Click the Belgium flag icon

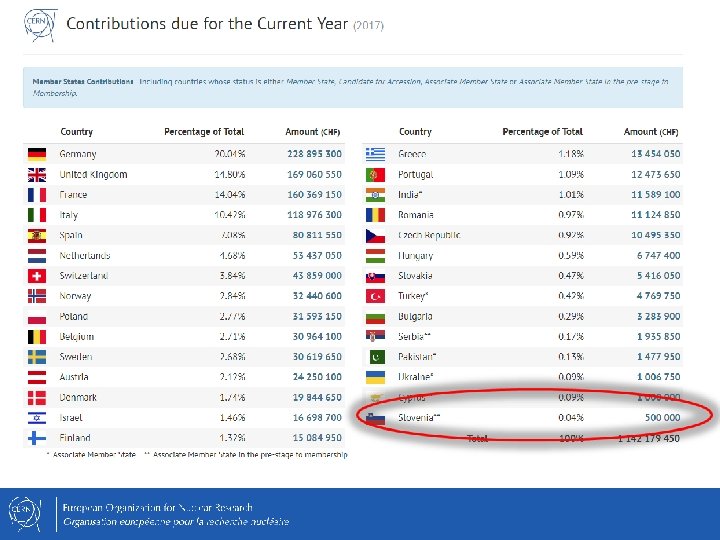[37, 337]
